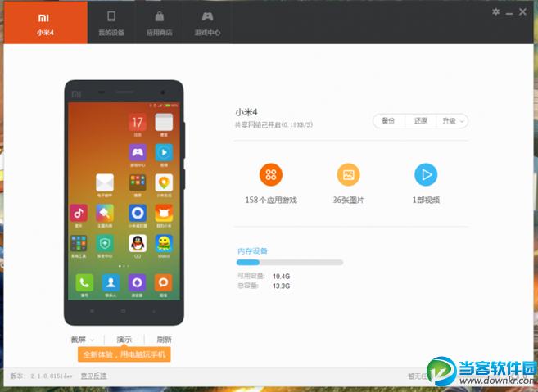Open the 系统工具 folder on phone
538x392 pixels.
point(79,244)
